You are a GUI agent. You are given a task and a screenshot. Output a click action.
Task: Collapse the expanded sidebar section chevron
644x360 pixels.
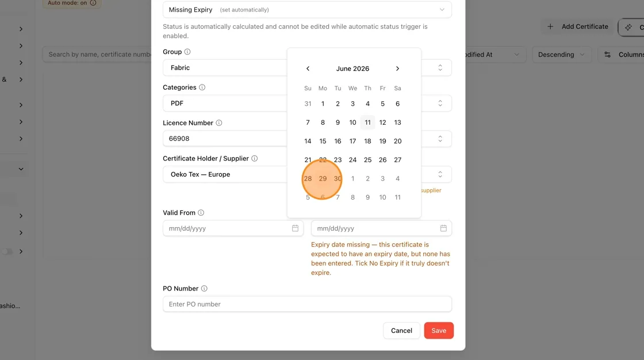(21, 169)
